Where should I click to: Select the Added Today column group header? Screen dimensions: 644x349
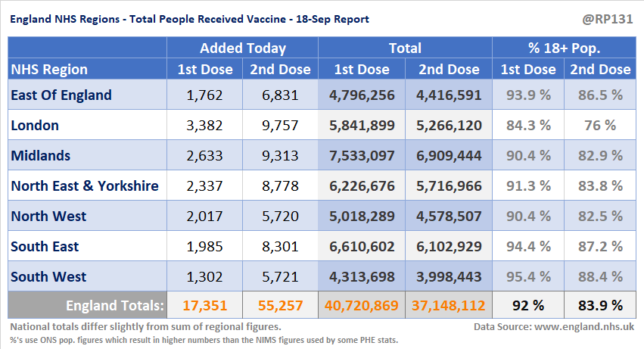point(242,48)
